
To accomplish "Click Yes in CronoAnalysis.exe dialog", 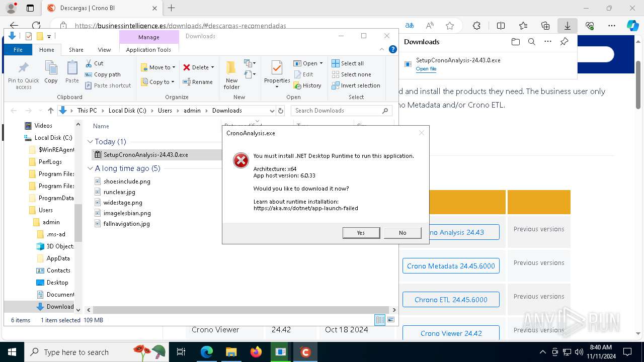I will point(361,233).
